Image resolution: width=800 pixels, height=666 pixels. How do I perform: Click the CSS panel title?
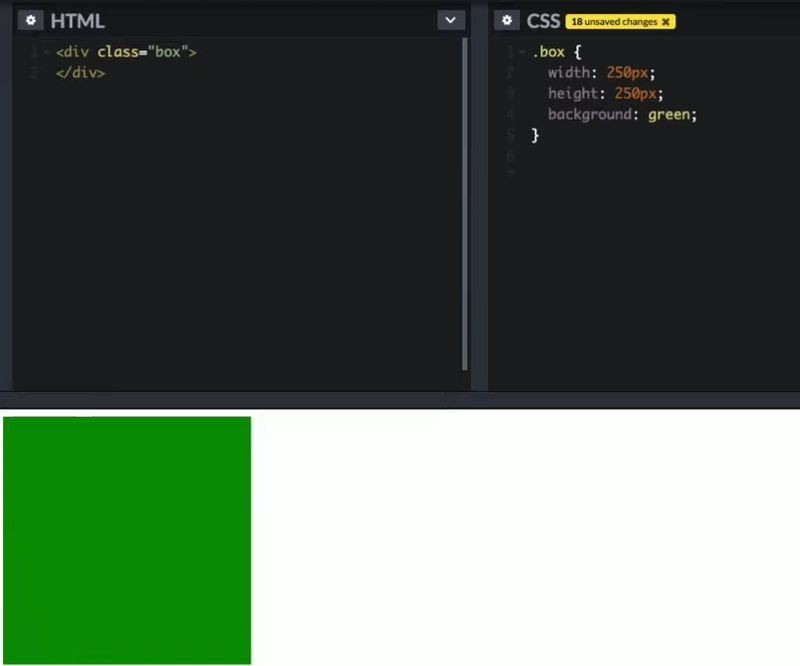[543, 21]
